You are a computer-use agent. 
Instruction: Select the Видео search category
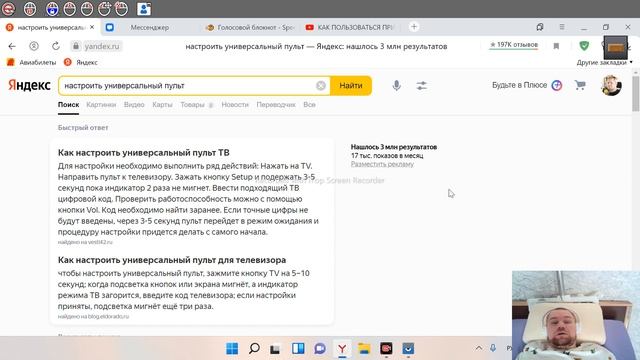point(134,104)
